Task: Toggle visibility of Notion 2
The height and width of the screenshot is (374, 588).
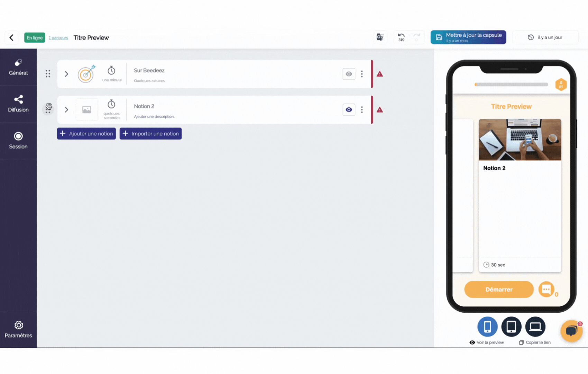Action: pyautogui.click(x=349, y=110)
